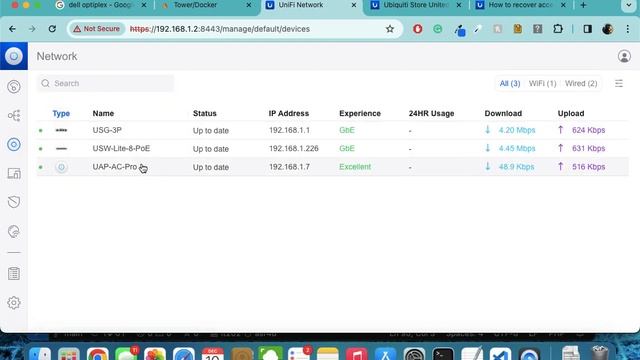Click IP address 192.168.1.226
This screenshot has height=360, width=640.
pyautogui.click(x=293, y=149)
